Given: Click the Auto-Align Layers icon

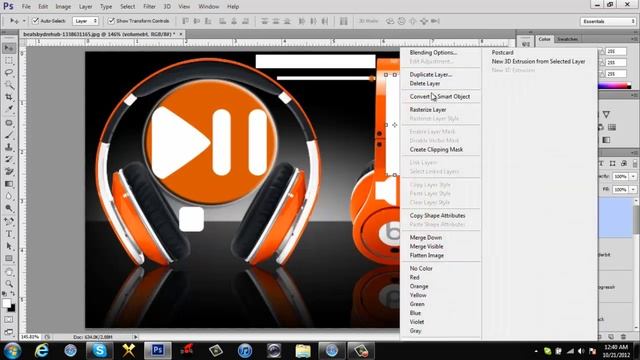Looking at the screenshot, I should pyautogui.click(x=344, y=21).
